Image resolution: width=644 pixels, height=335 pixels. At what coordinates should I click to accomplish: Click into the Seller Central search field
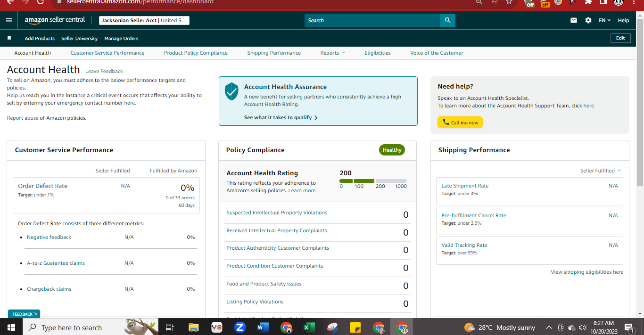coord(372,20)
